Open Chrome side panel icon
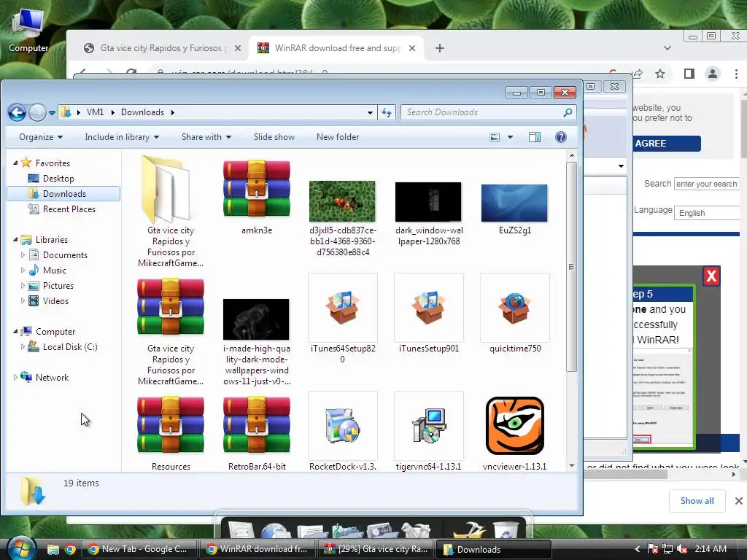This screenshot has width=747, height=560. tap(689, 74)
